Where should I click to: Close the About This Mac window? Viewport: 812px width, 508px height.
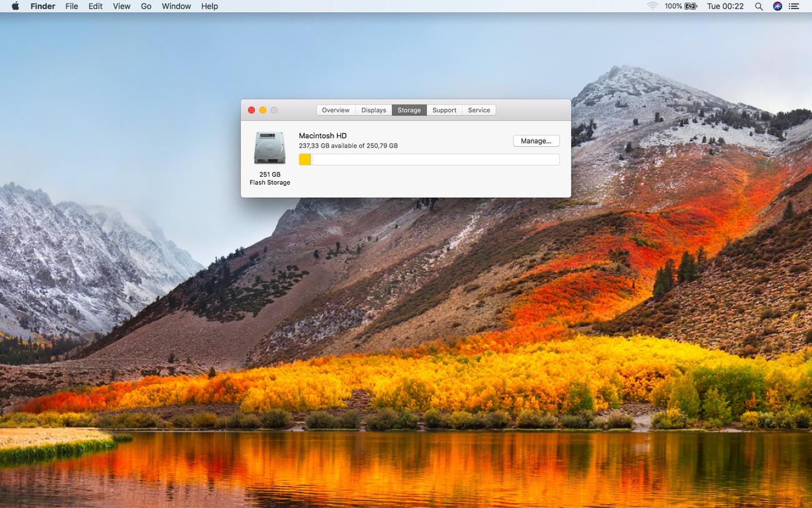coord(252,110)
